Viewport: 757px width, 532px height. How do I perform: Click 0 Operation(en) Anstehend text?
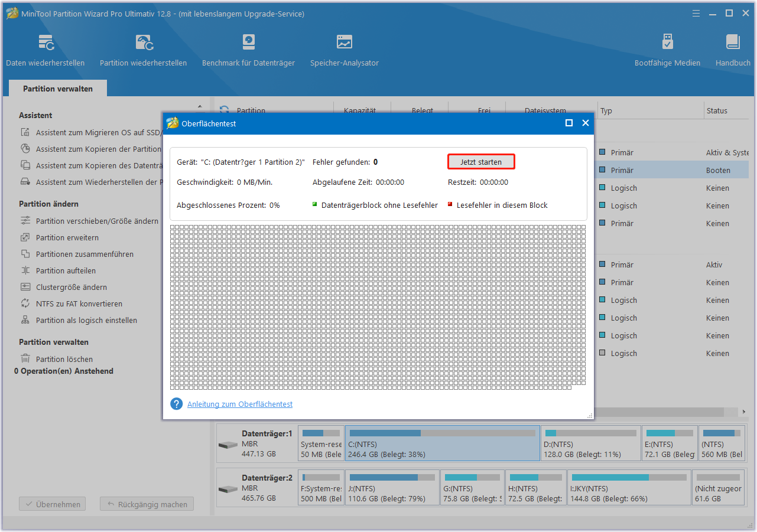click(64, 371)
